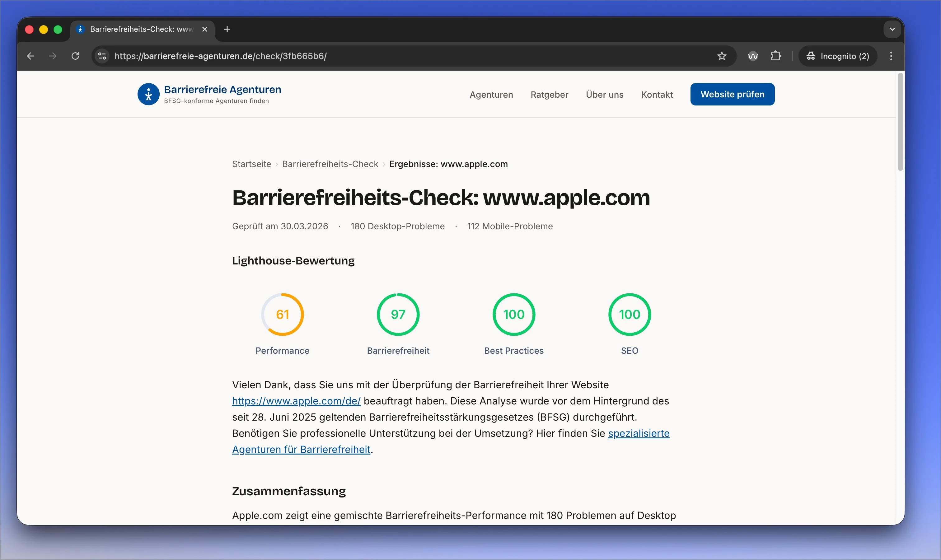Reload the current page

click(x=76, y=56)
